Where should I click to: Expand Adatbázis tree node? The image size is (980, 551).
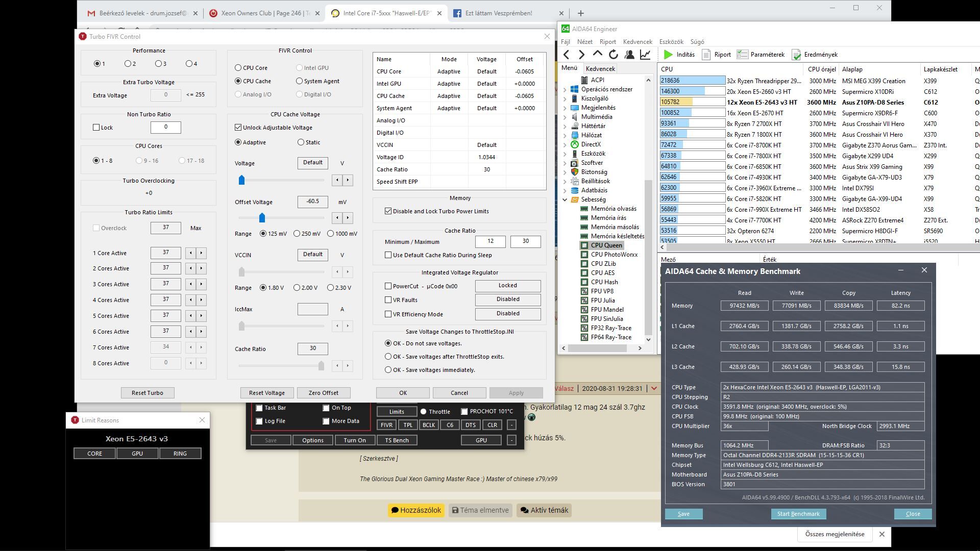click(x=565, y=190)
